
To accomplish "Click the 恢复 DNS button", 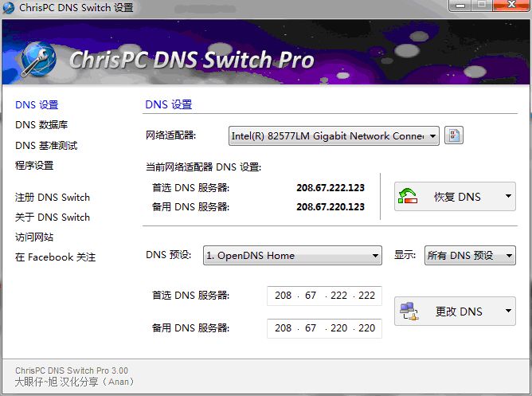I will 455,197.
